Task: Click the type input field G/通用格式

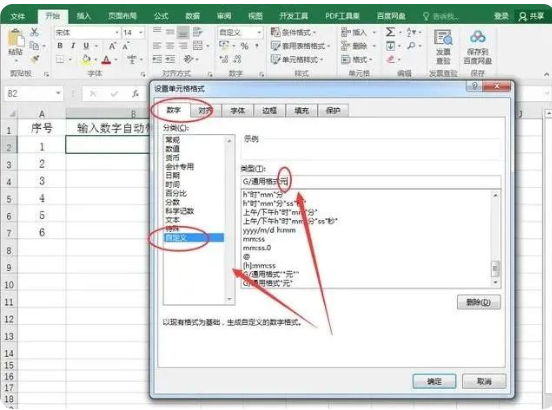Action: click(371, 182)
